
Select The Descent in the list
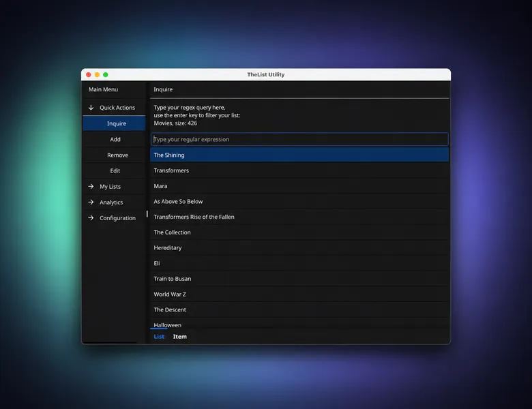point(299,309)
